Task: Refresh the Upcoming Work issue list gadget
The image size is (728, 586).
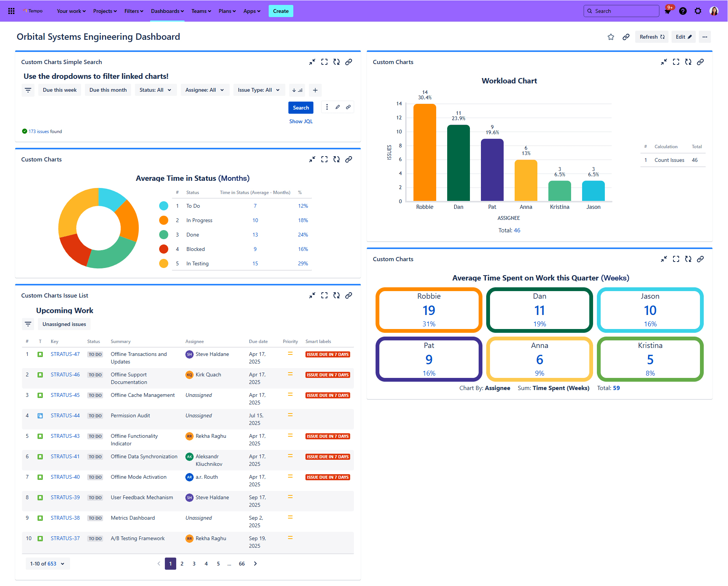Action: pos(336,295)
